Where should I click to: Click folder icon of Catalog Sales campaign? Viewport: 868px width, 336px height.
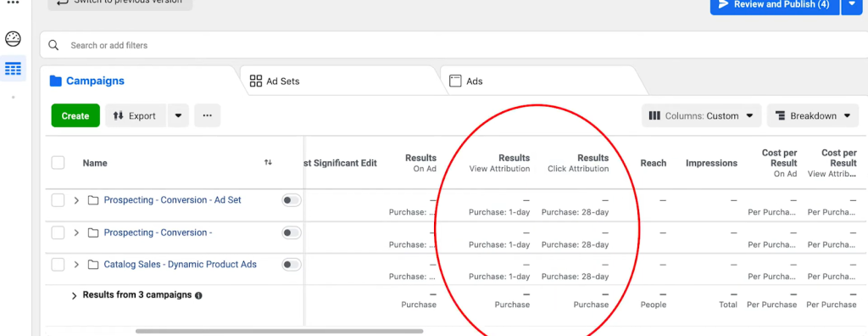click(x=93, y=265)
